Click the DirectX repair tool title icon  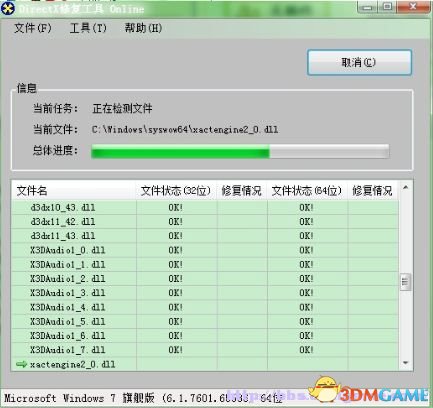(x=8, y=8)
